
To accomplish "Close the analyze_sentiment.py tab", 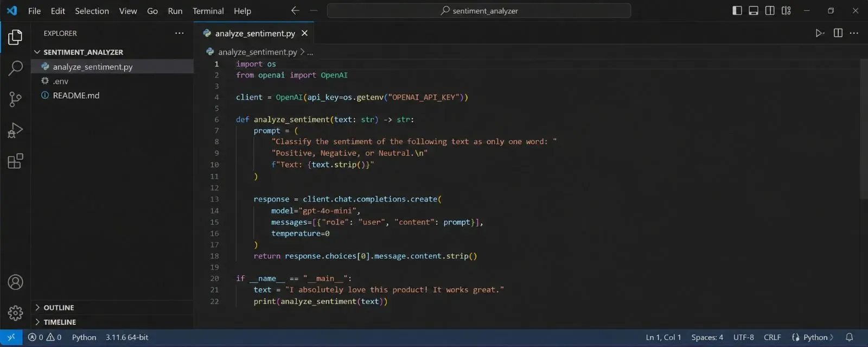I will (x=305, y=33).
